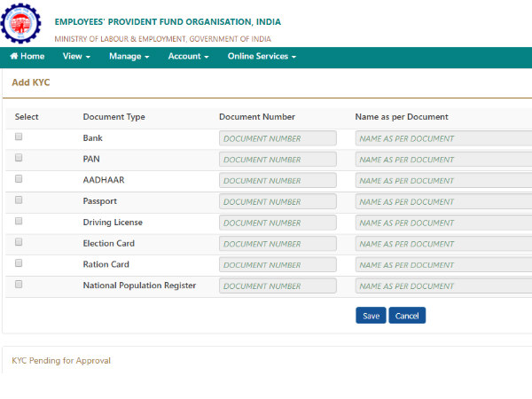Click the Bank document number field
Screen dimensions: 532x399
278,138
